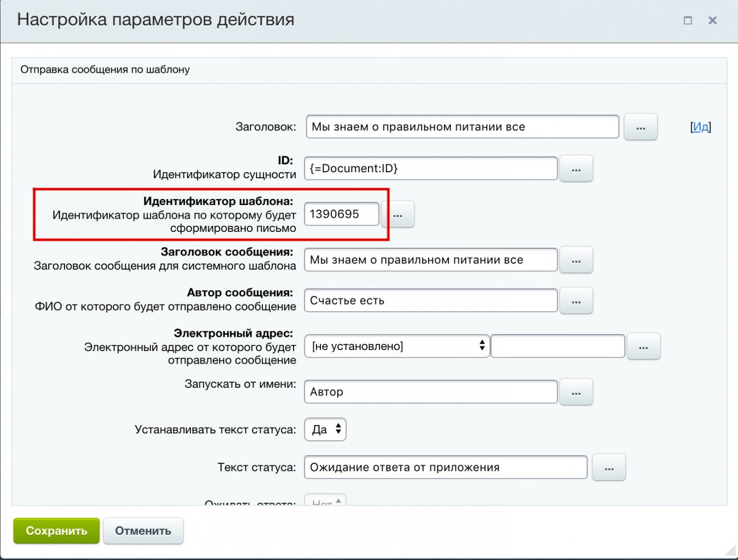This screenshot has width=738, height=560.
Task: Click the restore window icon in title bar
Action: [x=687, y=20]
